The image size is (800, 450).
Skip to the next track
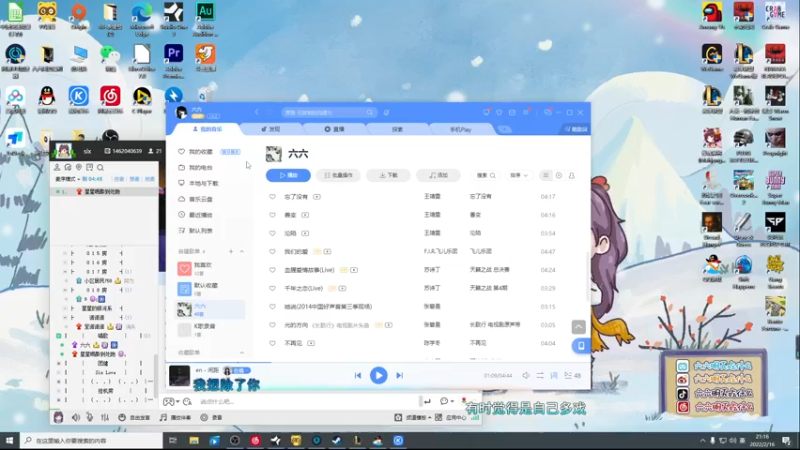[399, 376]
